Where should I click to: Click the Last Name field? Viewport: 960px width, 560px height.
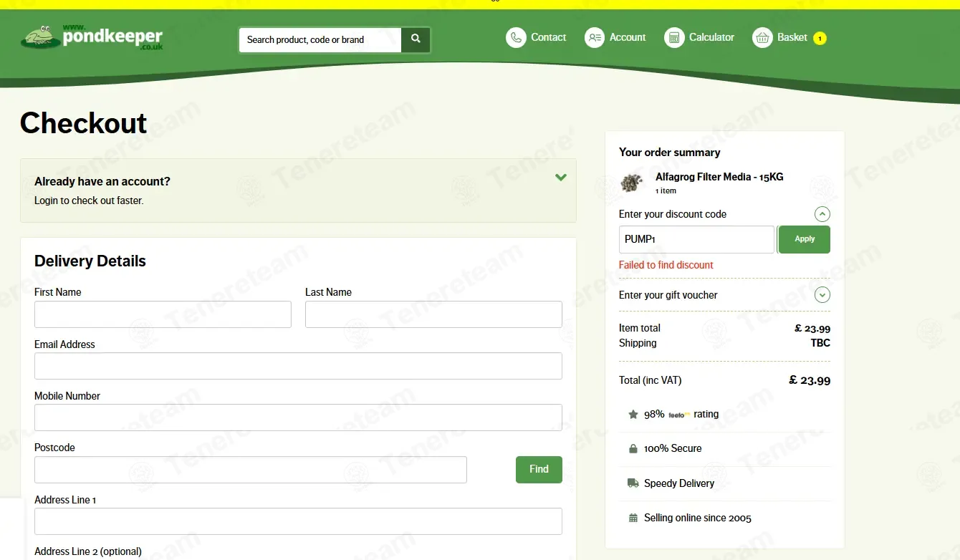tap(433, 314)
